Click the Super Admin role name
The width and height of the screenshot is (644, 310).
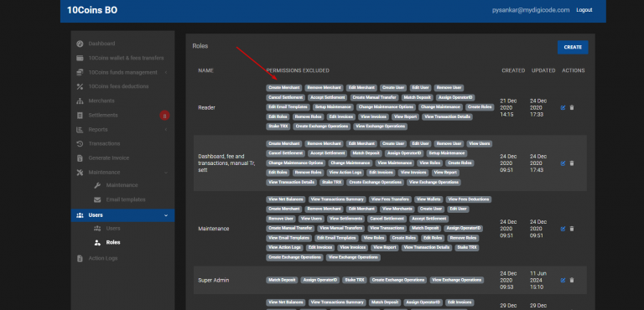[x=214, y=280]
